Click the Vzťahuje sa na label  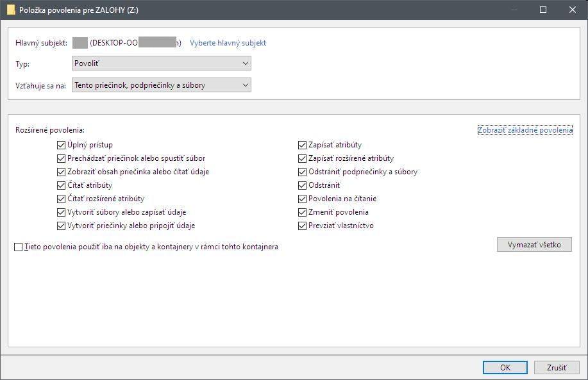coord(40,86)
